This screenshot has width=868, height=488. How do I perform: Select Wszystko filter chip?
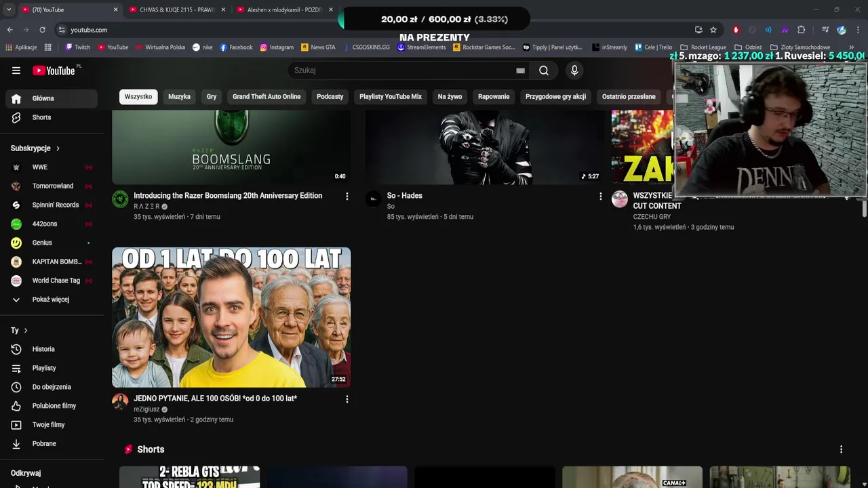coord(138,97)
